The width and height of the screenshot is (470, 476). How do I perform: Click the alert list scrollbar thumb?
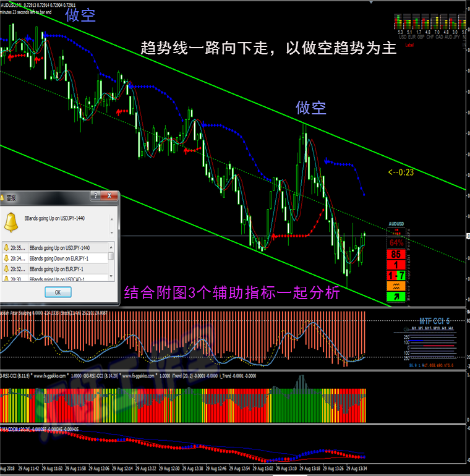point(111,256)
